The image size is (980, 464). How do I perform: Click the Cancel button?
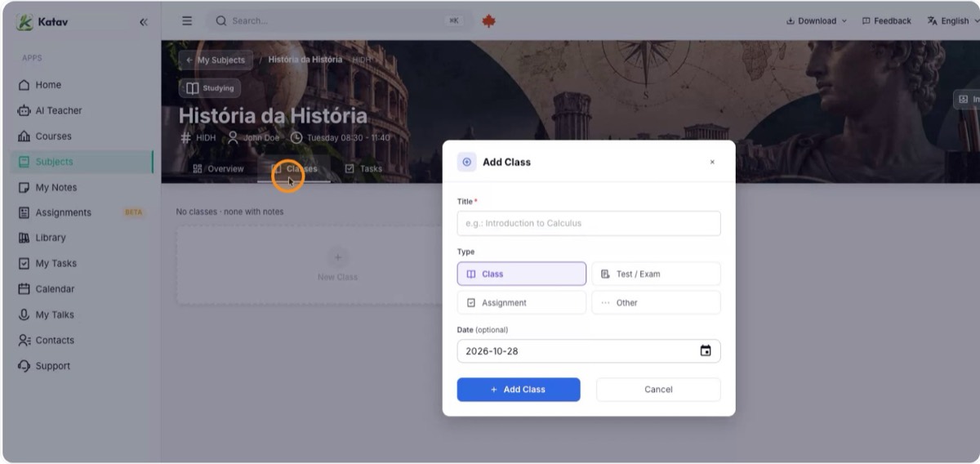[658, 390]
